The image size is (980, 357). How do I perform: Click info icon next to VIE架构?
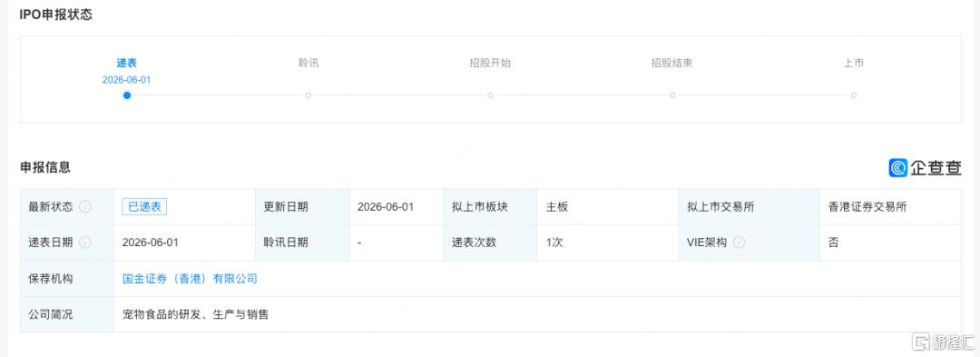[739, 243]
